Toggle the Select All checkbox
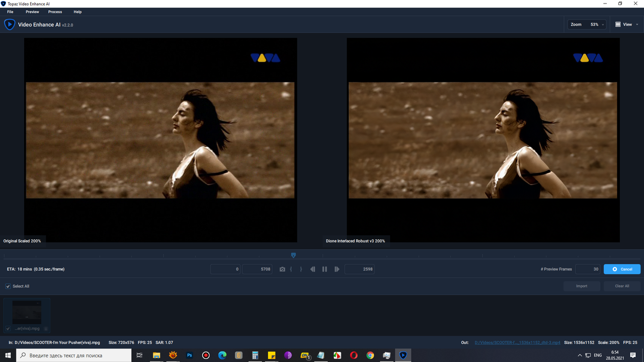The width and height of the screenshot is (644, 362). 8,286
